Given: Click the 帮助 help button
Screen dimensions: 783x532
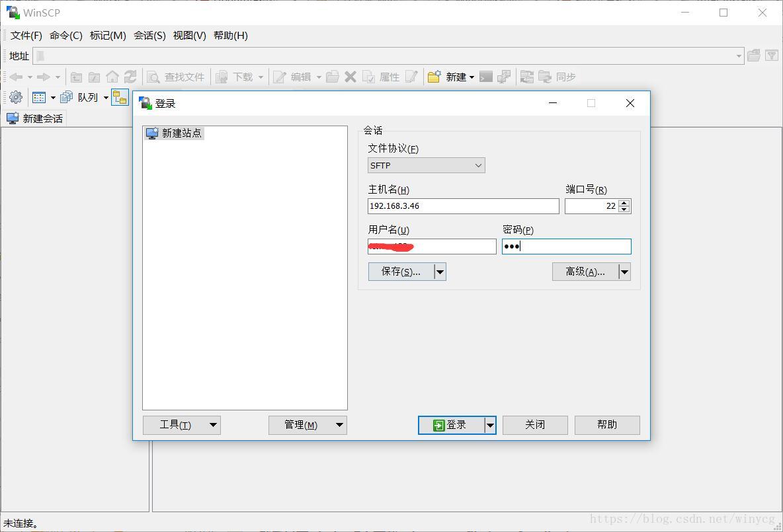Looking at the screenshot, I should 606,425.
